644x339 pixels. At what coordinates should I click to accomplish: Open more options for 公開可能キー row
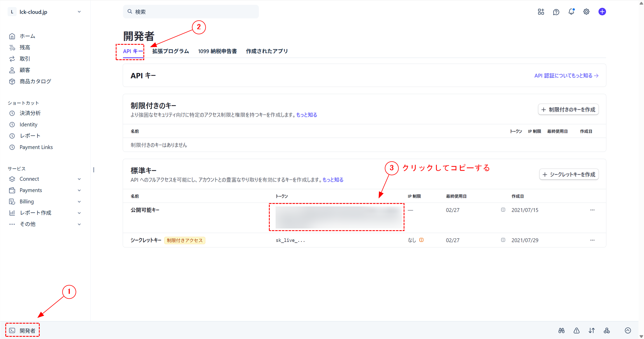coord(592,210)
